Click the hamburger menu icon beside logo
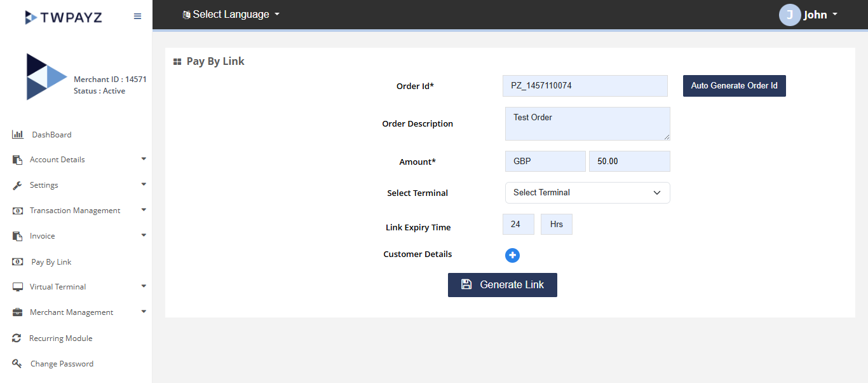 (137, 17)
